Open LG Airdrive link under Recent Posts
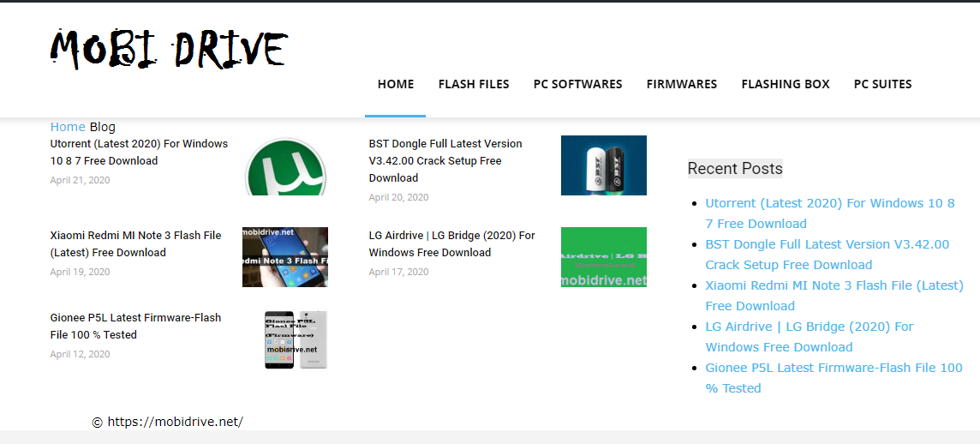 (x=810, y=337)
